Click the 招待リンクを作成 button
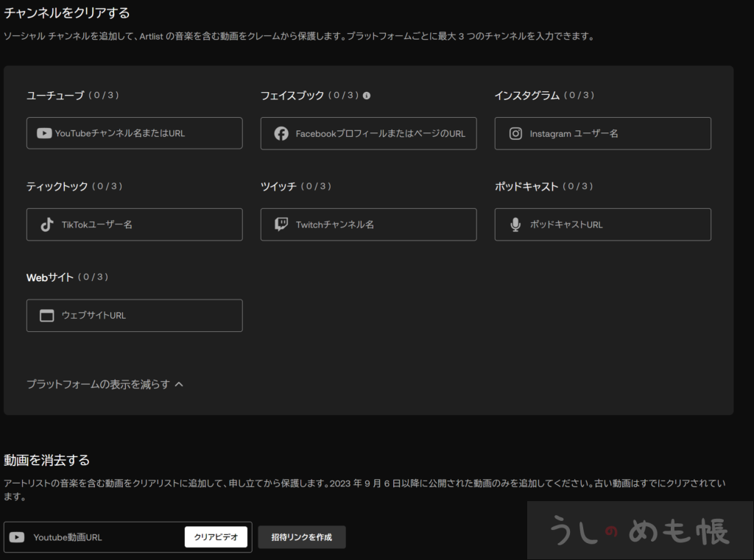Image resolution: width=754 pixels, height=560 pixels. click(x=301, y=537)
